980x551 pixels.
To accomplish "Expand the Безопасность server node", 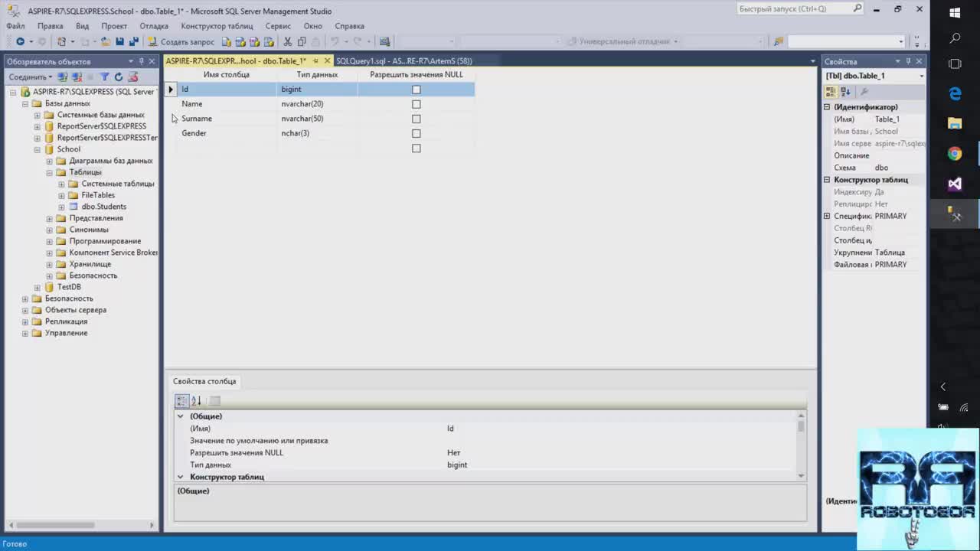I will [x=24, y=298].
